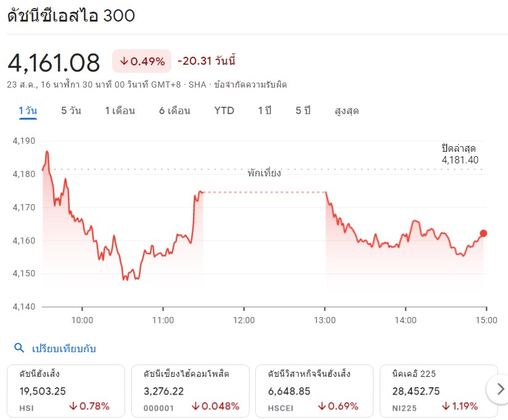Click the magnifier icon beside เปรียบเทียบกับ
The image size is (508, 420).
(x=19, y=348)
